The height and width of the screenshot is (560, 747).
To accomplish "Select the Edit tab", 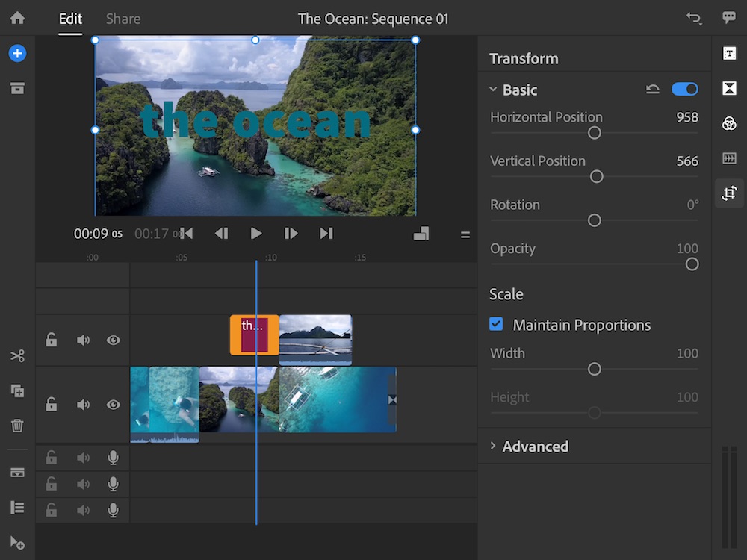I will [70, 19].
